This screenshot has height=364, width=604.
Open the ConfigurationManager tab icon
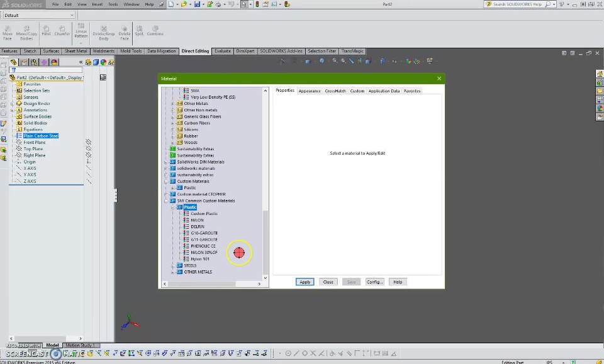click(x=34, y=62)
